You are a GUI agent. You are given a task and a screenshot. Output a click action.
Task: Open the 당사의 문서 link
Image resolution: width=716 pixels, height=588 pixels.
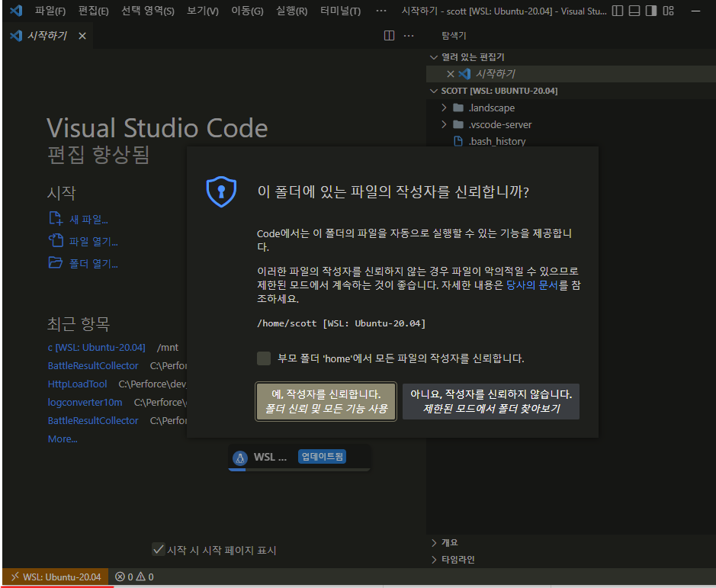click(532, 285)
